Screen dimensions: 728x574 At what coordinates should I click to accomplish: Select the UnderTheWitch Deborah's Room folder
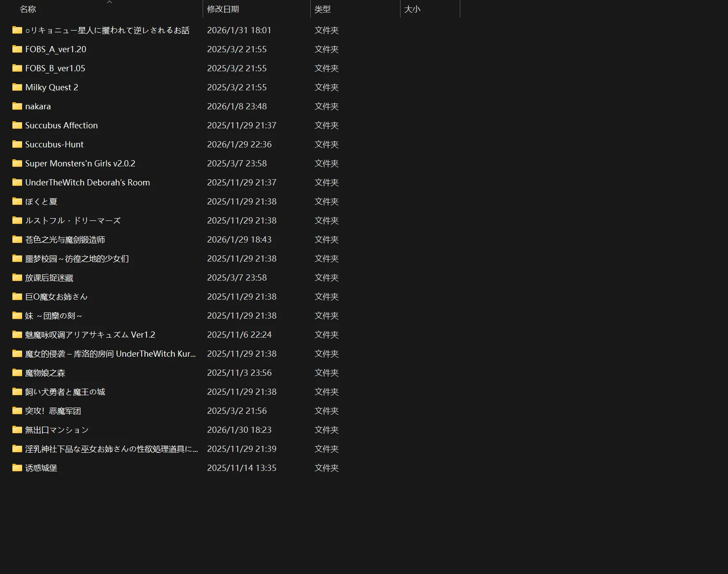pos(88,182)
